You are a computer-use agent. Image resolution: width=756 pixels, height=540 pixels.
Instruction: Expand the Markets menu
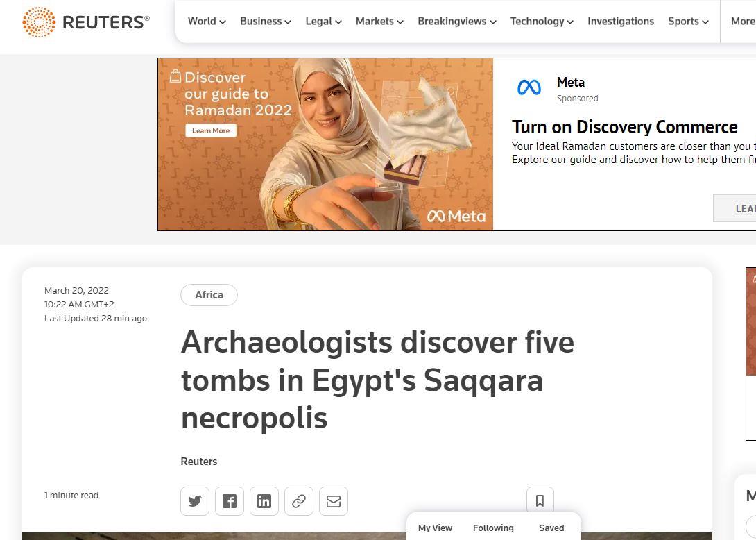coord(379,22)
